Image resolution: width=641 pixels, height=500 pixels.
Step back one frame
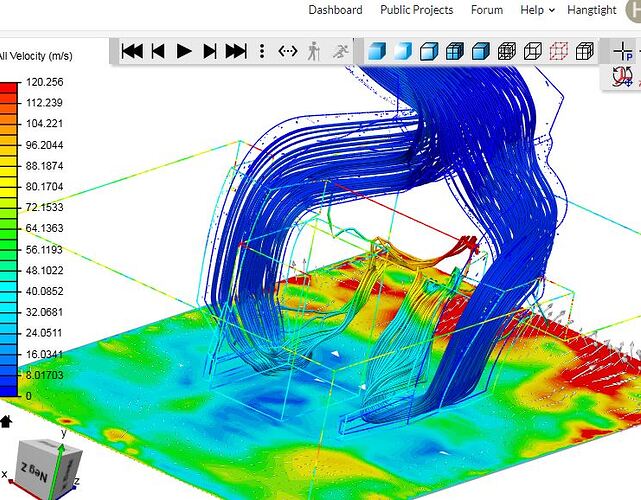point(158,51)
